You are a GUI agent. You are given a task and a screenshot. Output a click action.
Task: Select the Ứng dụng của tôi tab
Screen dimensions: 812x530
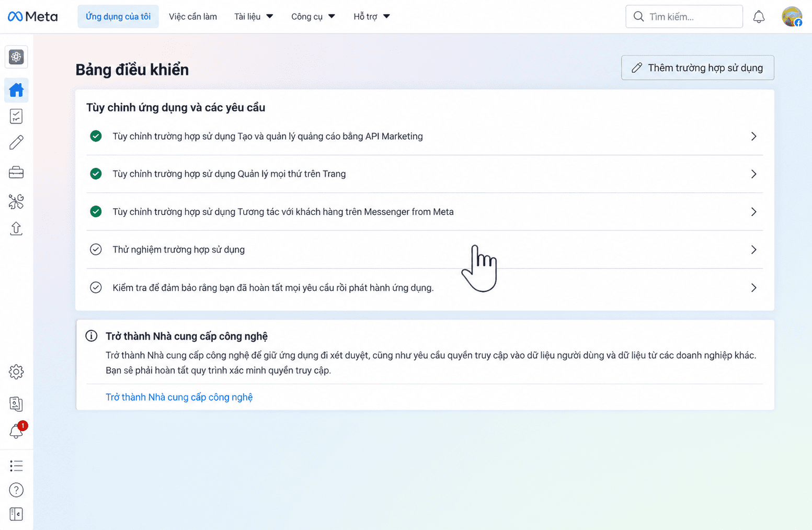[118, 17]
